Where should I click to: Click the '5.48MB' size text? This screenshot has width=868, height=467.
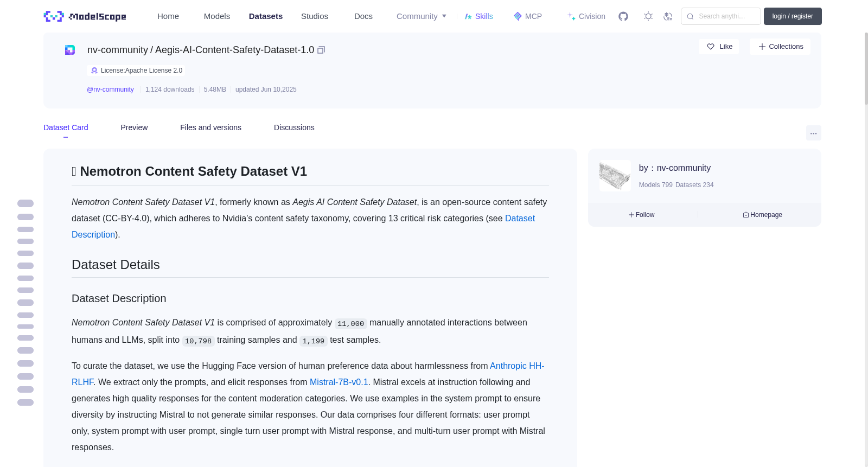coord(215,89)
